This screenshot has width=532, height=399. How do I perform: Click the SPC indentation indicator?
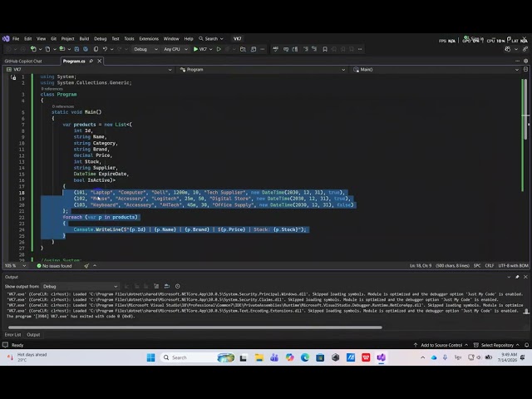click(477, 266)
